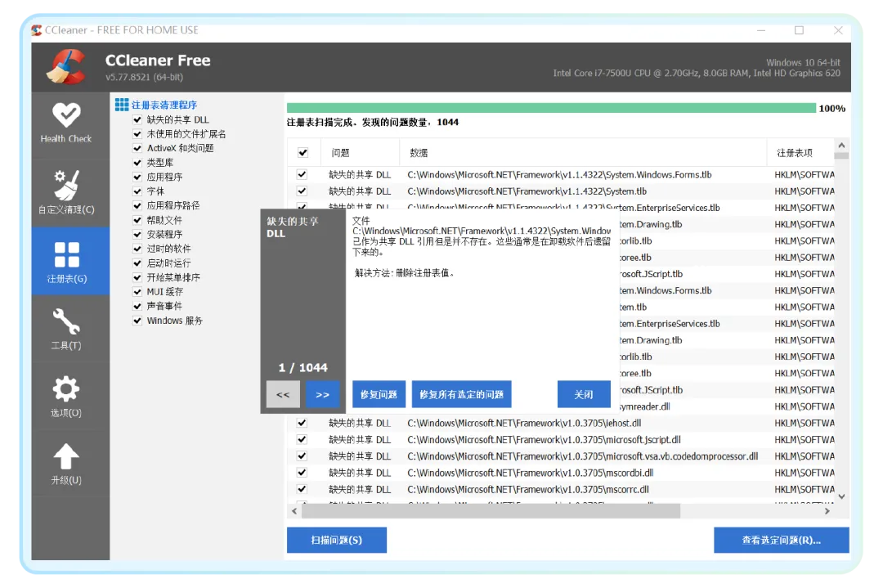The width and height of the screenshot is (883, 588).
Task: Click the 注册表清理程序 heading
Action: 164,105
